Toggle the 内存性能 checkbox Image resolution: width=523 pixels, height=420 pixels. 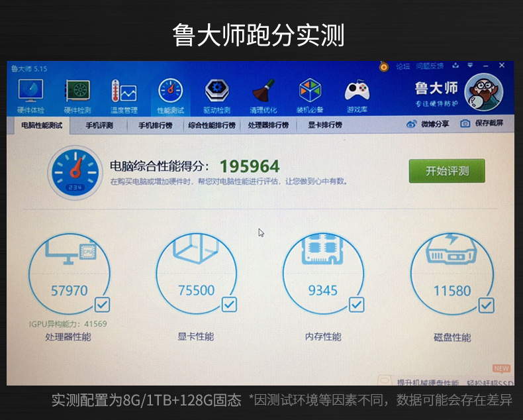click(x=357, y=305)
